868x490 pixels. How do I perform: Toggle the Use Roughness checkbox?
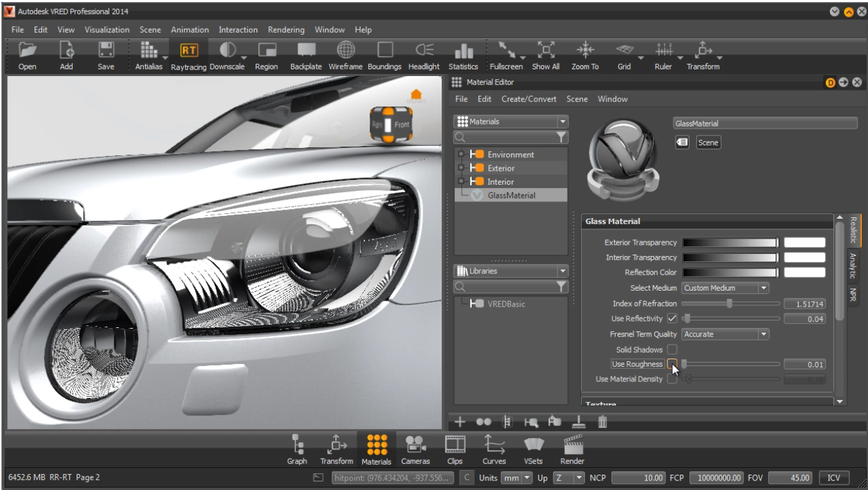672,364
